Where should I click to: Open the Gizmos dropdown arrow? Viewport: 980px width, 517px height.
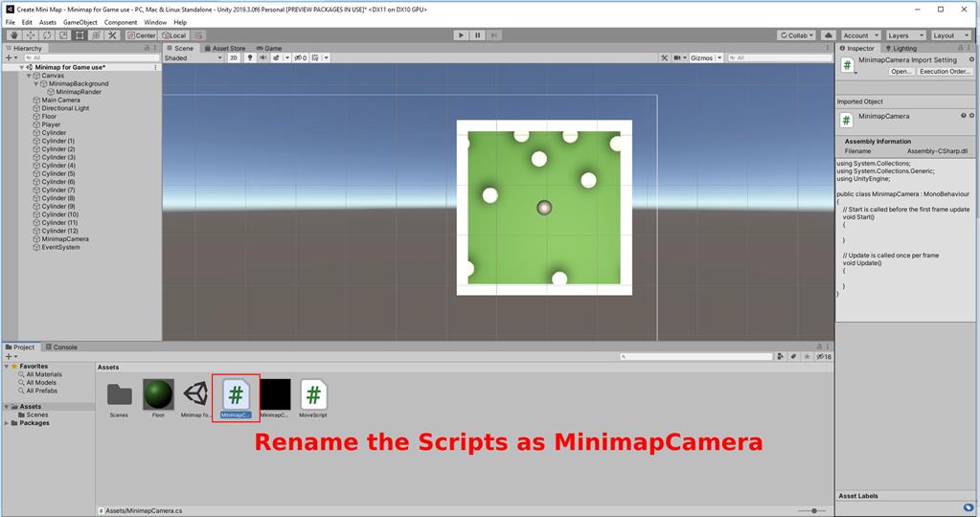(719, 57)
